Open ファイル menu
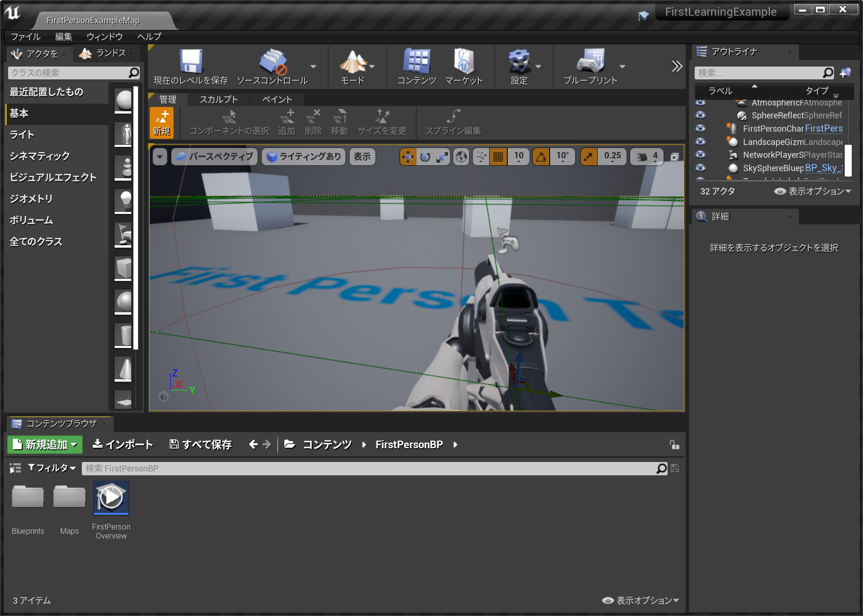Image resolution: width=863 pixels, height=616 pixels. (x=26, y=37)
